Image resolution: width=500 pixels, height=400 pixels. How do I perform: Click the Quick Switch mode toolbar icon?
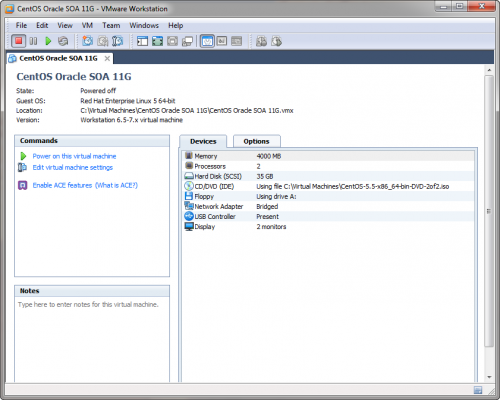tap(172, 41)
